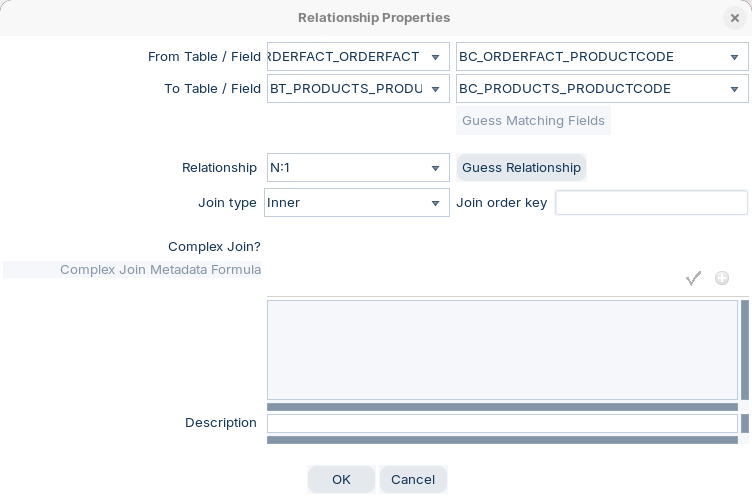752x497 pixels.
Task: Click the formula area's horizontal scrollbar
Action: coord(502,407)
